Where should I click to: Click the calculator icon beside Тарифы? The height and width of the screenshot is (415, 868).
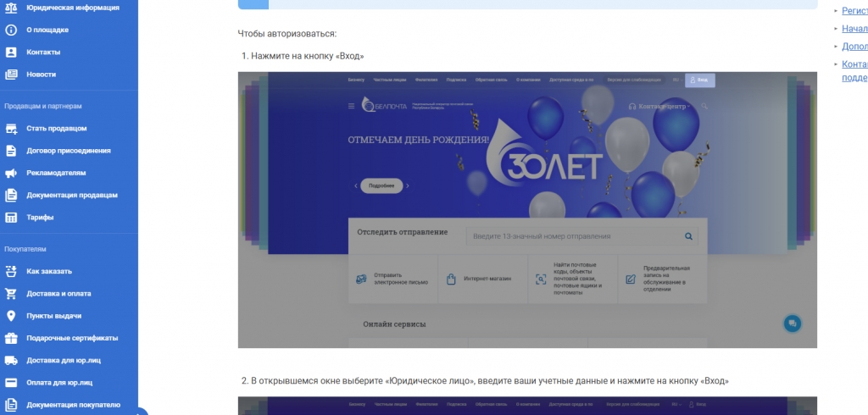pyautogui.click(x=11, y=218)
